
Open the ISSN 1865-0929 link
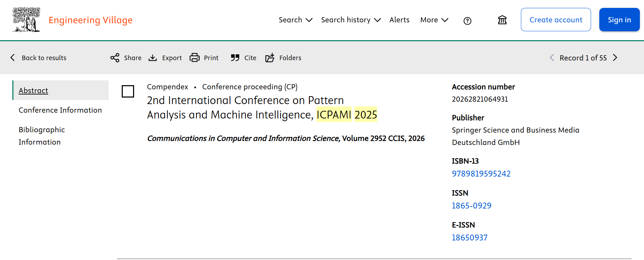coord(471,206)
